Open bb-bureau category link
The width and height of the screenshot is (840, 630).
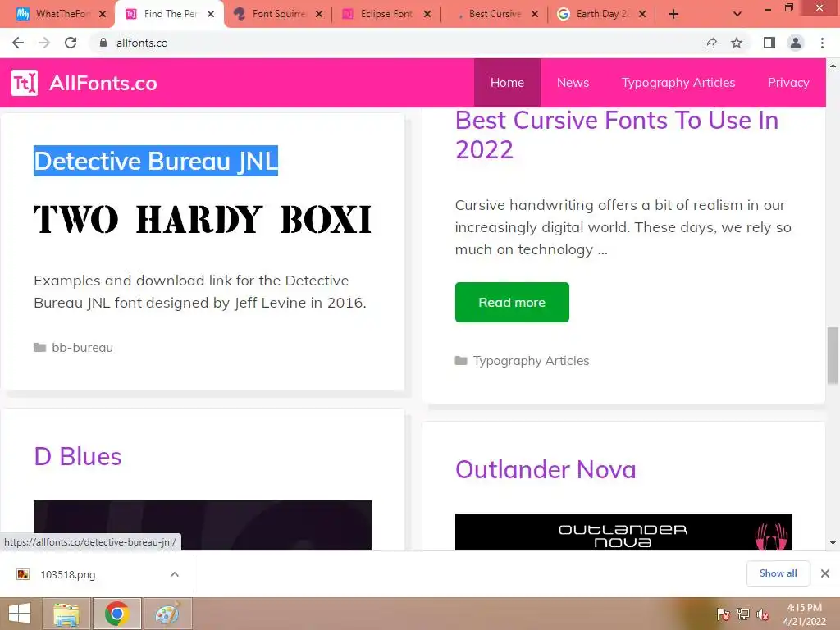pos(83,348)
